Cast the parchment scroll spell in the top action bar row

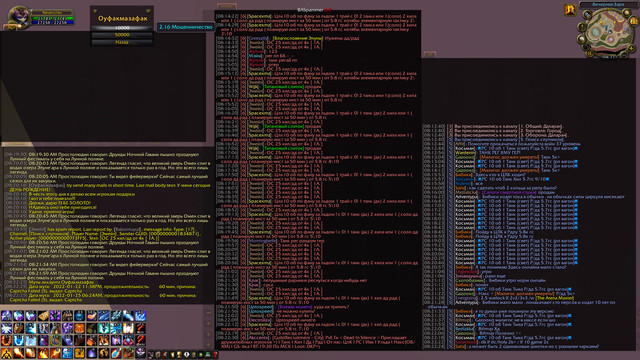(x=43, y=316)
